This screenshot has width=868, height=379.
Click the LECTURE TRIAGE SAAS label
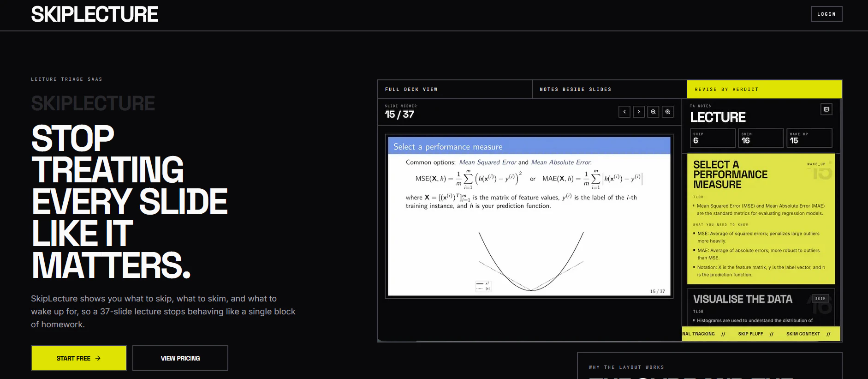(67, 79)
